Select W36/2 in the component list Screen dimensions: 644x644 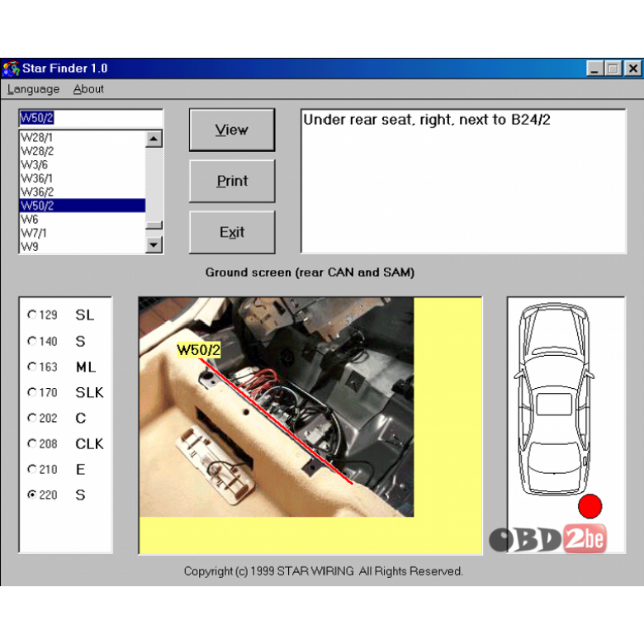(82, 192)
